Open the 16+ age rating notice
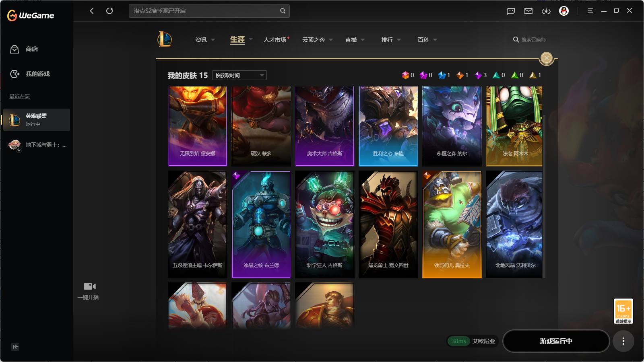This screenshot has width=644, height=362. 623,311
